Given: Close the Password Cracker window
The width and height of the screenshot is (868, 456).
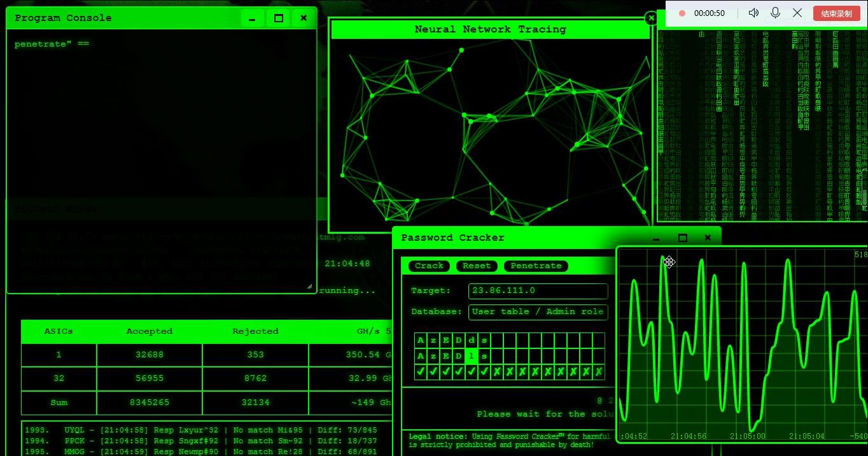Looking at the screenshot, I should (708, 238).
